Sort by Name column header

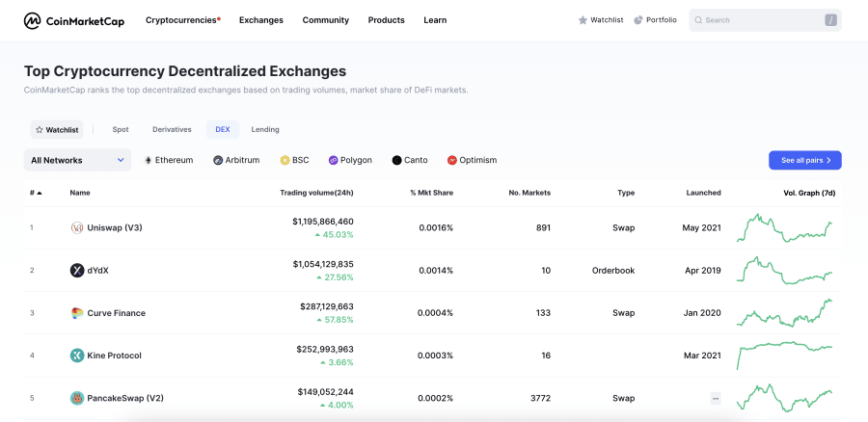[80, 193]
